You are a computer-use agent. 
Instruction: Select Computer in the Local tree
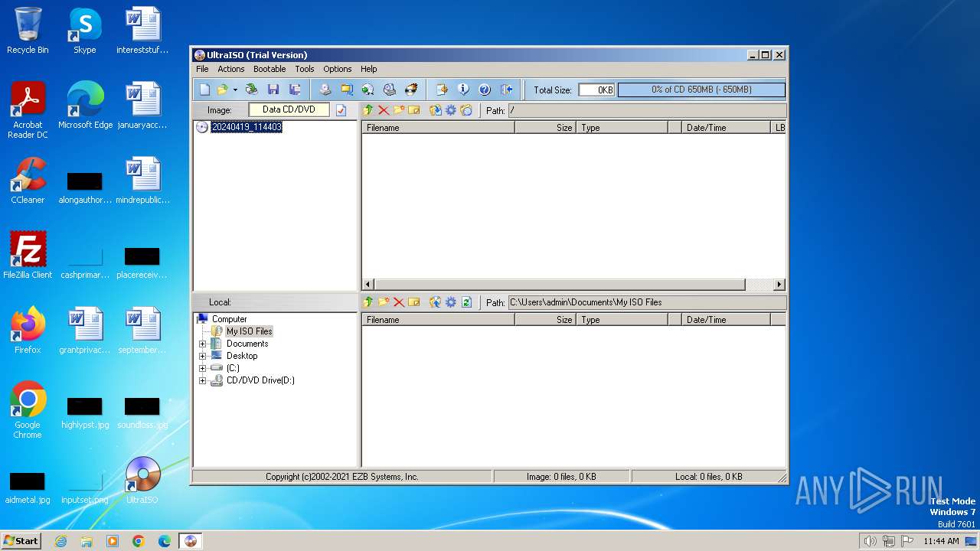tap(229, 319)
